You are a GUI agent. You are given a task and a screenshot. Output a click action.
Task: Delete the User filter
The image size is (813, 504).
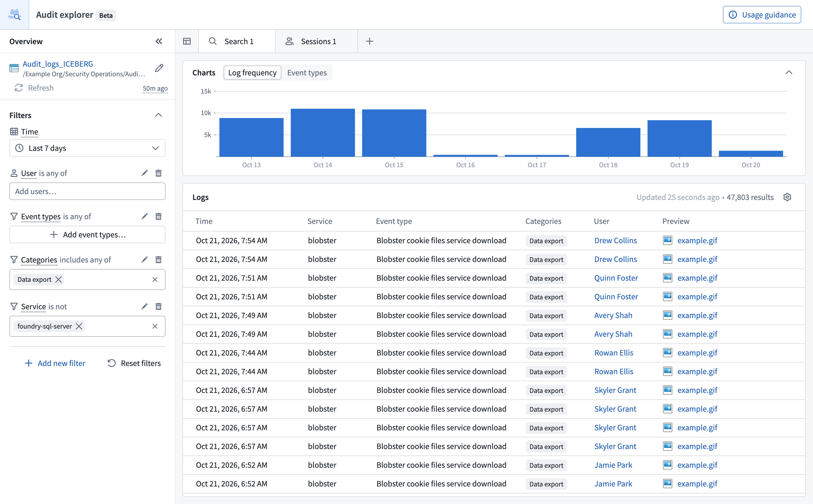click(x=159, y=173)
